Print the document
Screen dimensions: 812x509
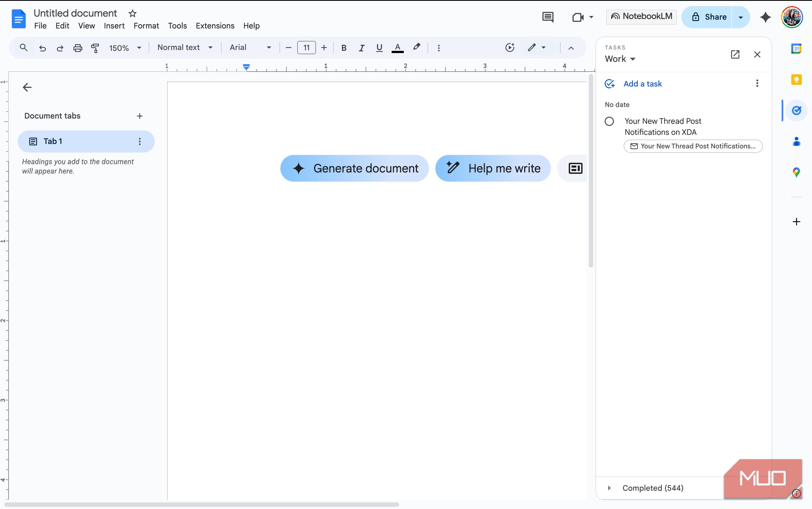coord(78,48)
